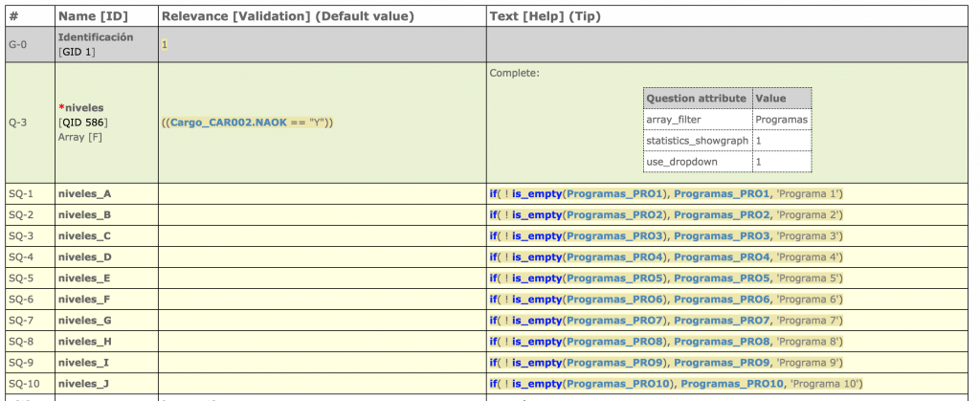Click the niveles_E subquestion name

84,278
